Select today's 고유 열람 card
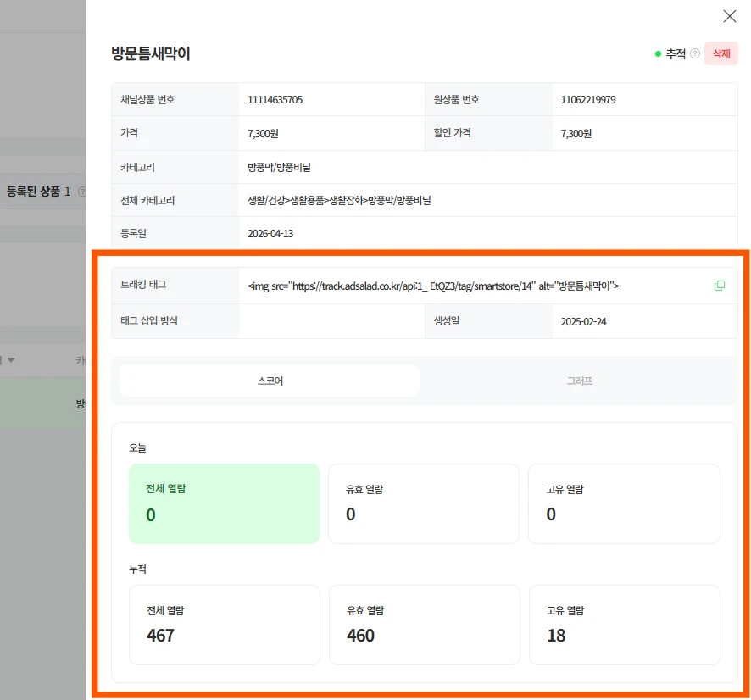 tap(623, 503)
